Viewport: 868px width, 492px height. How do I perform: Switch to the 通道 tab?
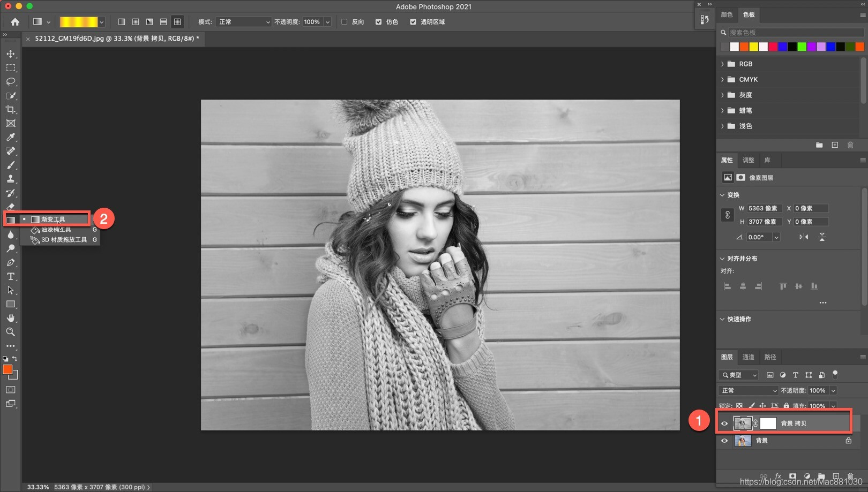(x=749, y=357)
